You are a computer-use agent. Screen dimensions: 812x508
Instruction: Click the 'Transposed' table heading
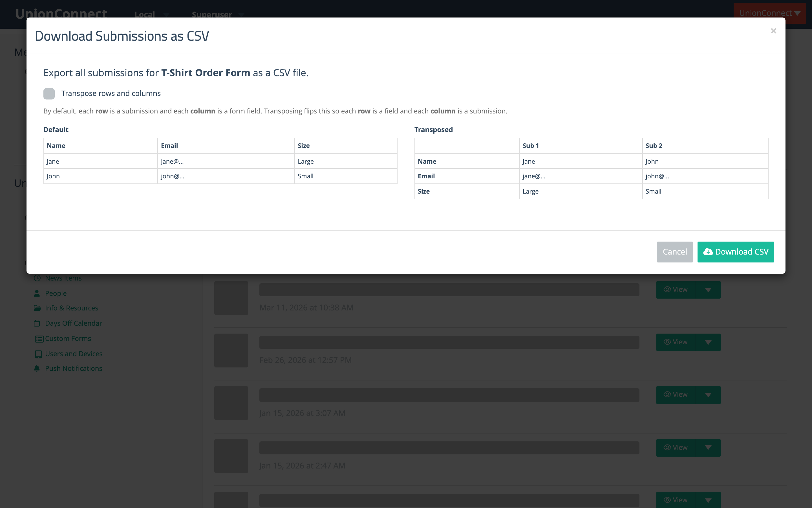434,130
